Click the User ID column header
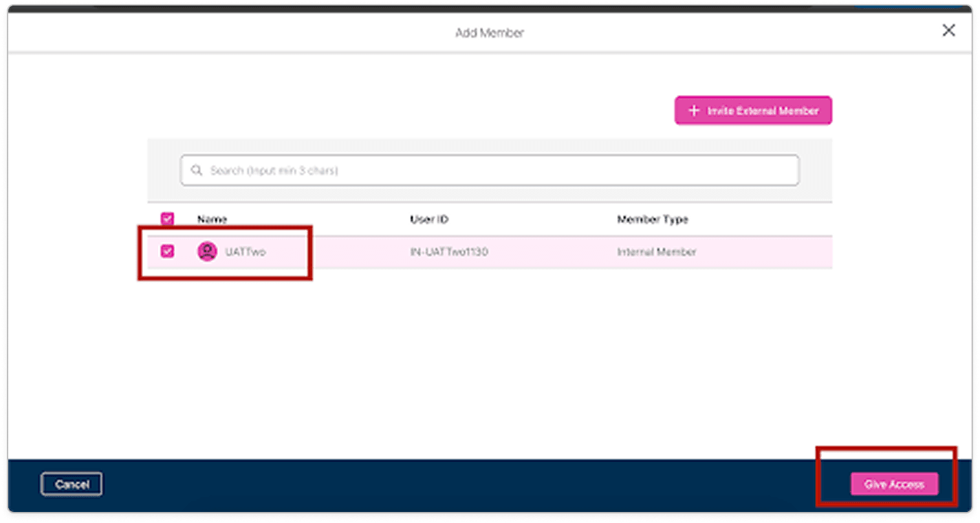The height and width of the screenshot is (523, 980). 429,219
